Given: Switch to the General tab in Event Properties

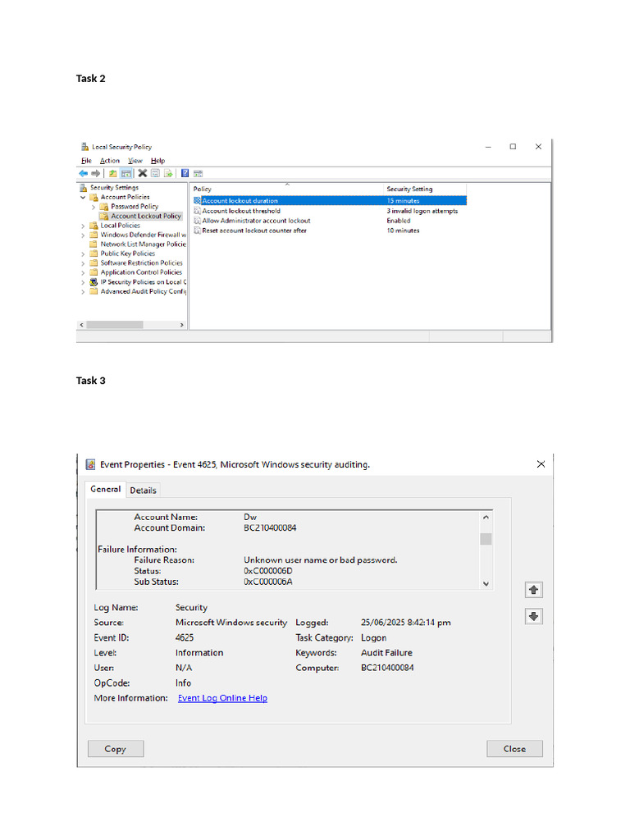Looking at the screenshot, I should 106,489.
